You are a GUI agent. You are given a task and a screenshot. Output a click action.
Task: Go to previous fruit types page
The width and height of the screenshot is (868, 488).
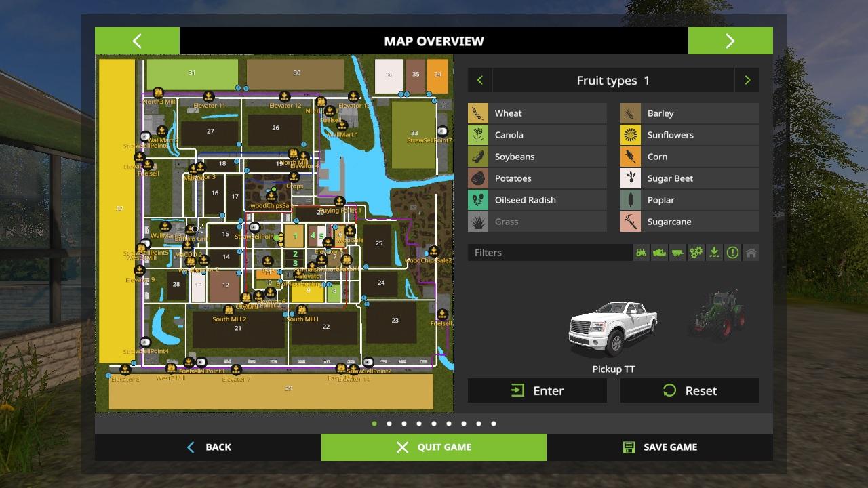(480, 81)
